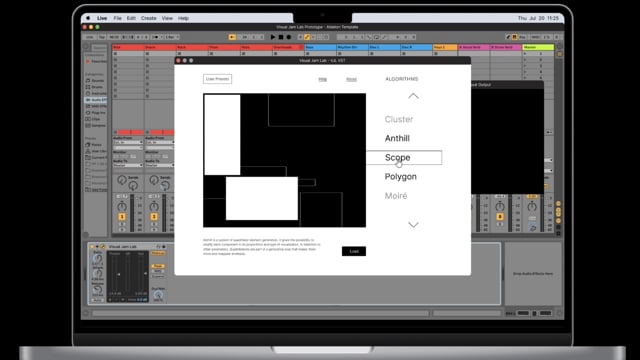
Task: Toggle track 8 activator button
Action: (500, 217)
